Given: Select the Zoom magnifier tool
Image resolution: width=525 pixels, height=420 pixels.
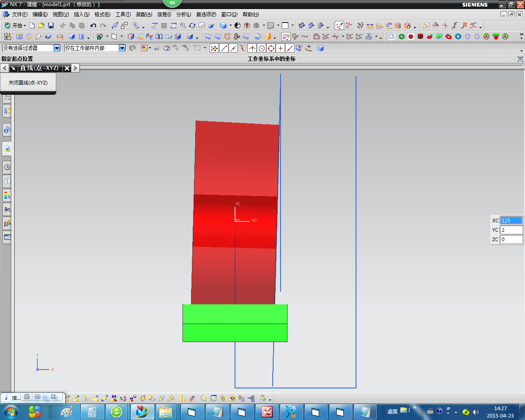Looking at the screenshot, I should pos(183,25).
